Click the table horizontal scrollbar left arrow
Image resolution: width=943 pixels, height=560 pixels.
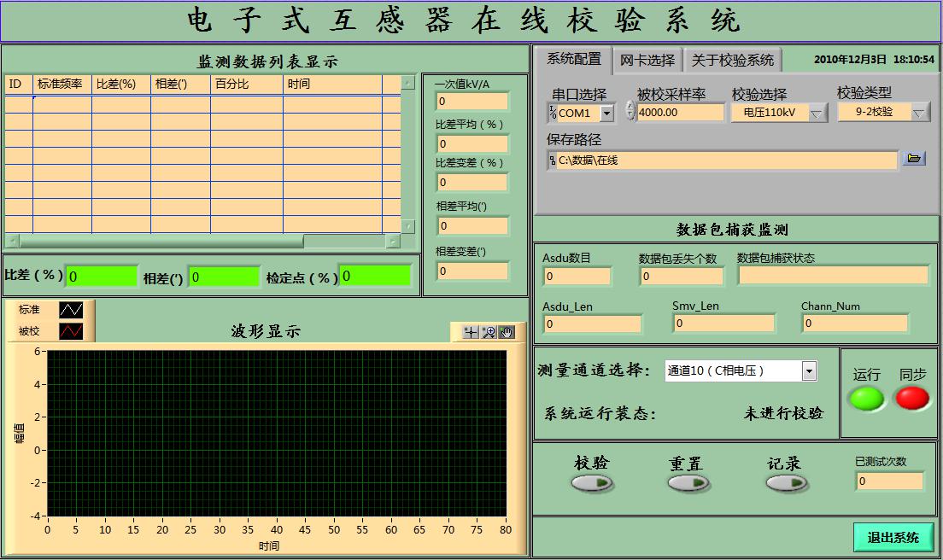(x=11, y=241)
